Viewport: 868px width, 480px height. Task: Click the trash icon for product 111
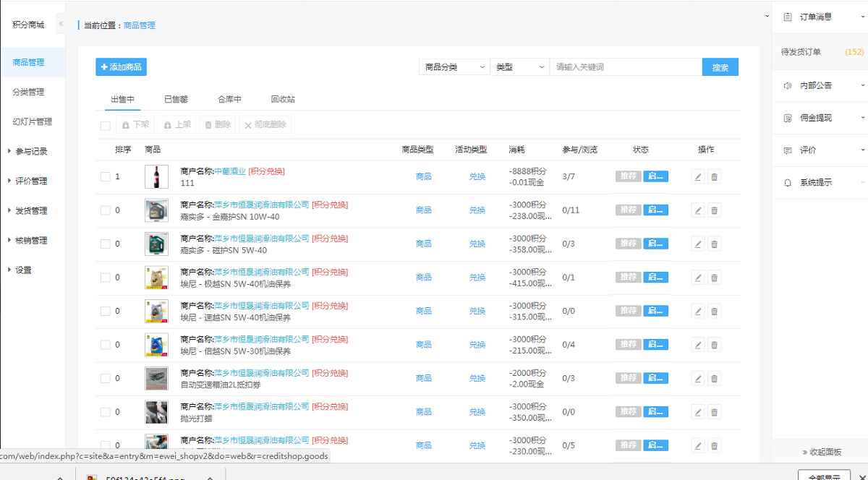point(714,176)
